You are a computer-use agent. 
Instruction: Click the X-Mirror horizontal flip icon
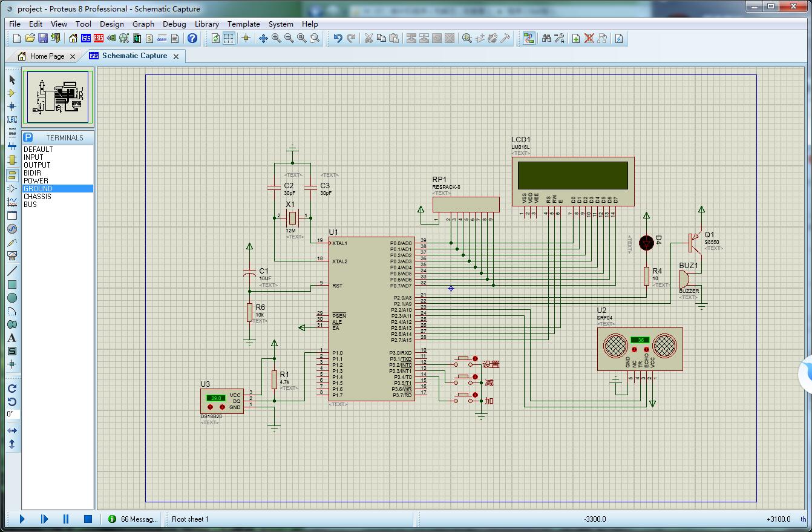point(11,430)
